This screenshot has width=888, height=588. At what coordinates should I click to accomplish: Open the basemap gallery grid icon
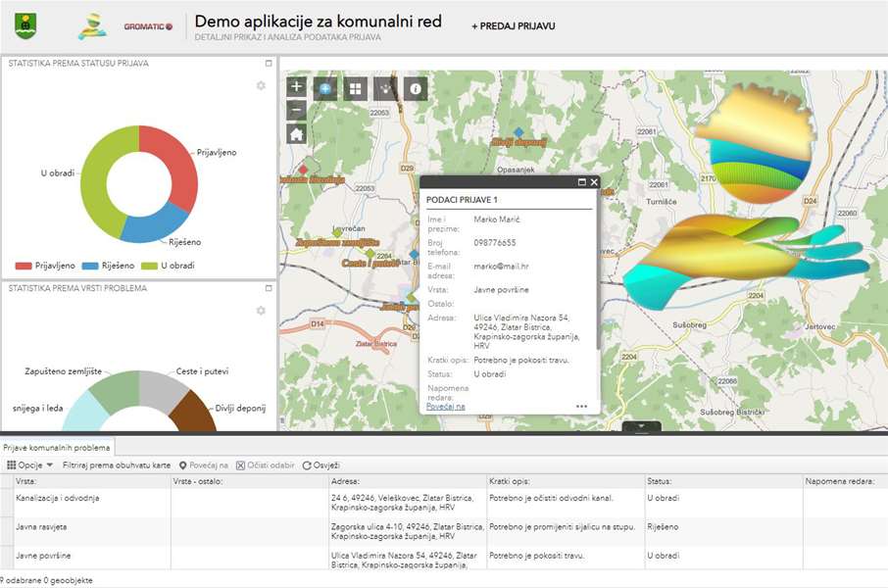355,88
